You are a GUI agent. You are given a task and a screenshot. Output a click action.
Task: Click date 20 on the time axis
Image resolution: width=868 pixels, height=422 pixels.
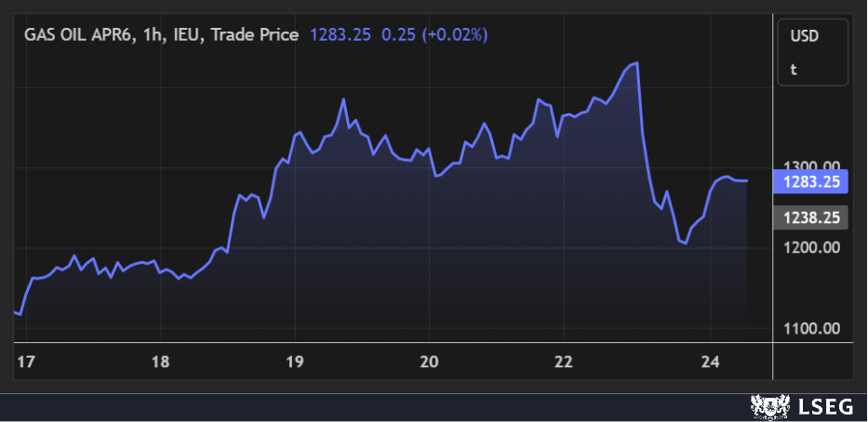pyautogui.click(x=429, y=361)
